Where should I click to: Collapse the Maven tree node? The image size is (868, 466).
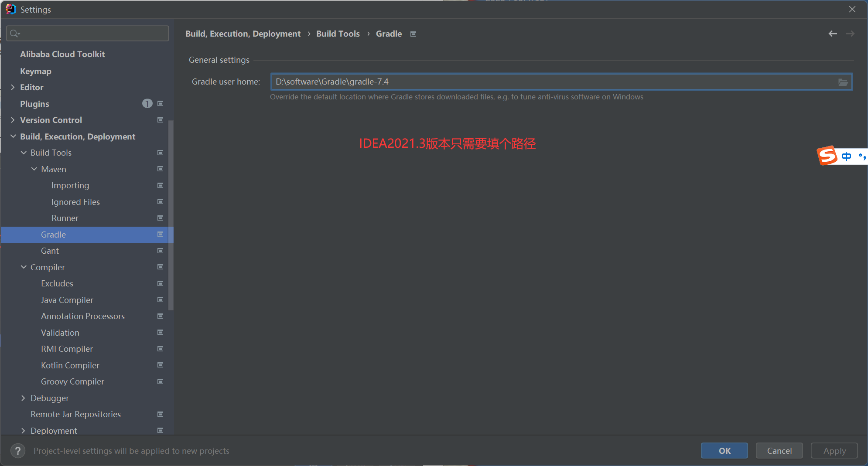[34, 169]
